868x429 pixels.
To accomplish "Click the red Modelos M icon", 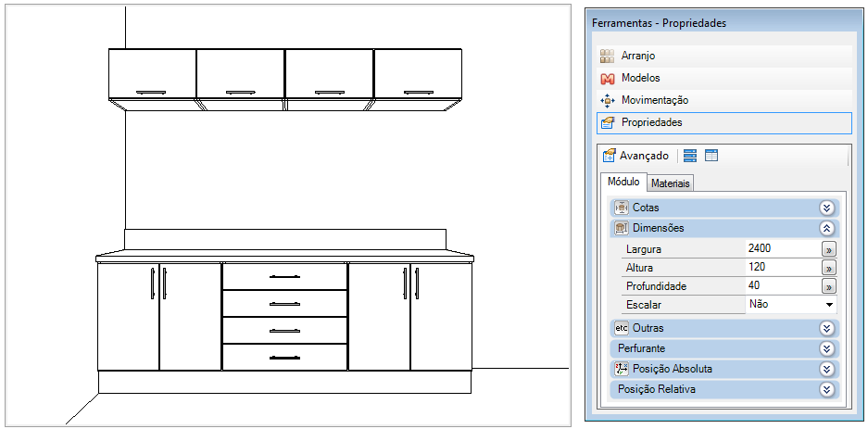I will click(x=608, y=79).
